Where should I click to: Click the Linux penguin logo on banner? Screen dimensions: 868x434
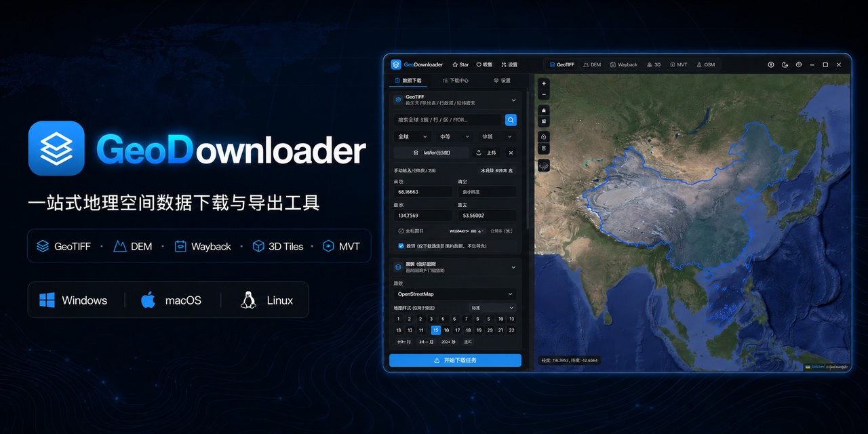pyautogui.click(x=248, y=300)
